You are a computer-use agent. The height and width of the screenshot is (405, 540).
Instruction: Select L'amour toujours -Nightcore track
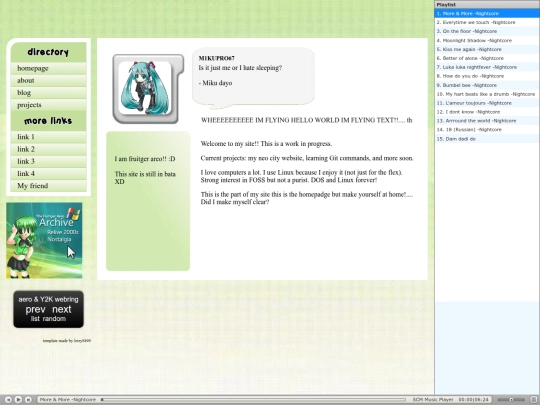[x=487, y=103]
